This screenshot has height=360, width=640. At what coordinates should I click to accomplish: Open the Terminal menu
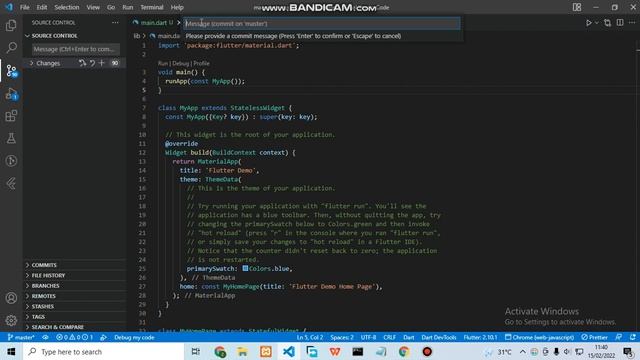coord(151,7)
